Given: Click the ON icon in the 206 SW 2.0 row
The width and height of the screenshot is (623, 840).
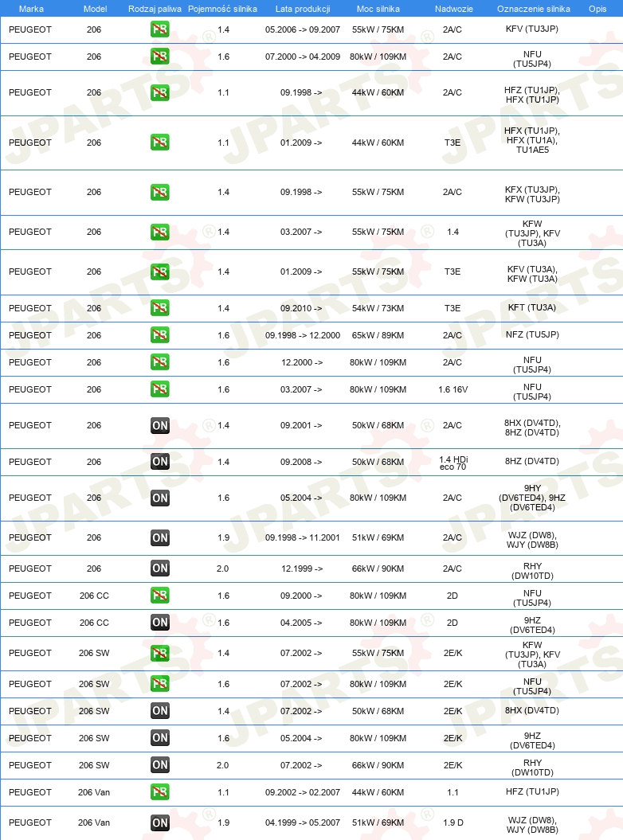Looking at the screenshot, I should (x=160, y=765).
